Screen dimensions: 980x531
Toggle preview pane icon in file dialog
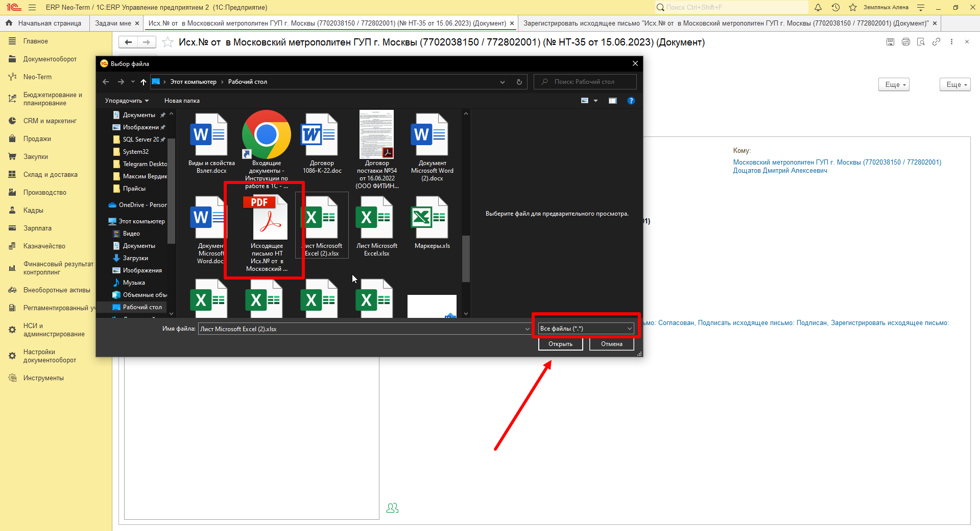613,101
